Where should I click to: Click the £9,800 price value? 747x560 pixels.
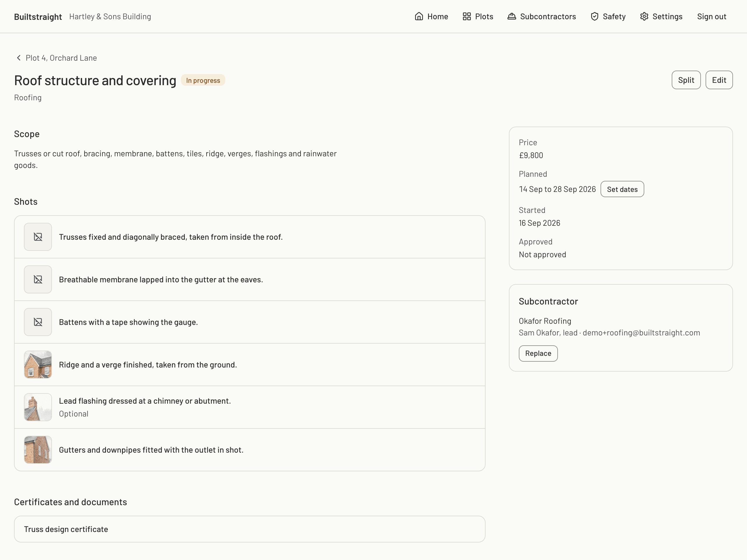(531, 155)
